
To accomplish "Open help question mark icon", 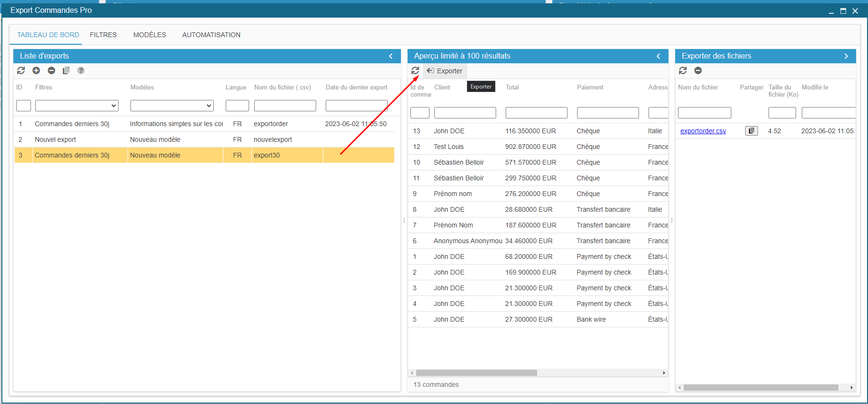I will tap(81, 70).
